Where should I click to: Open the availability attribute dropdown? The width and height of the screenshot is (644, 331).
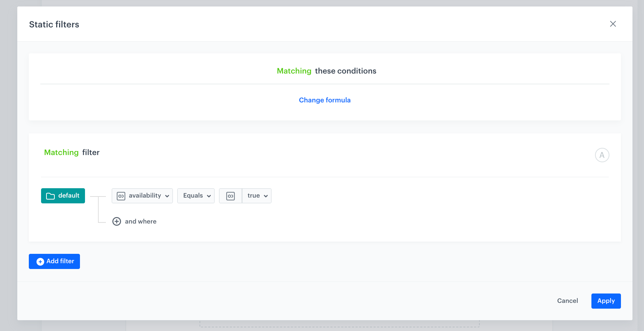coord(142,195)
